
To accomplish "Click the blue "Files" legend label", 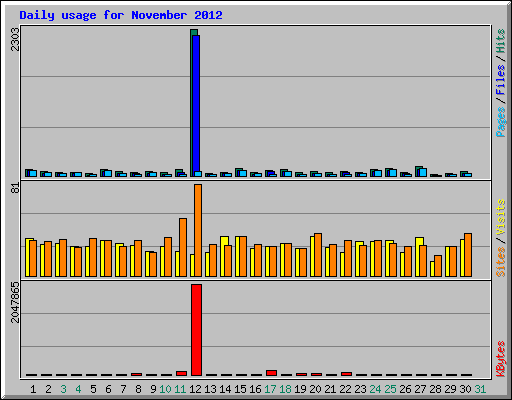I will (500, 80).
